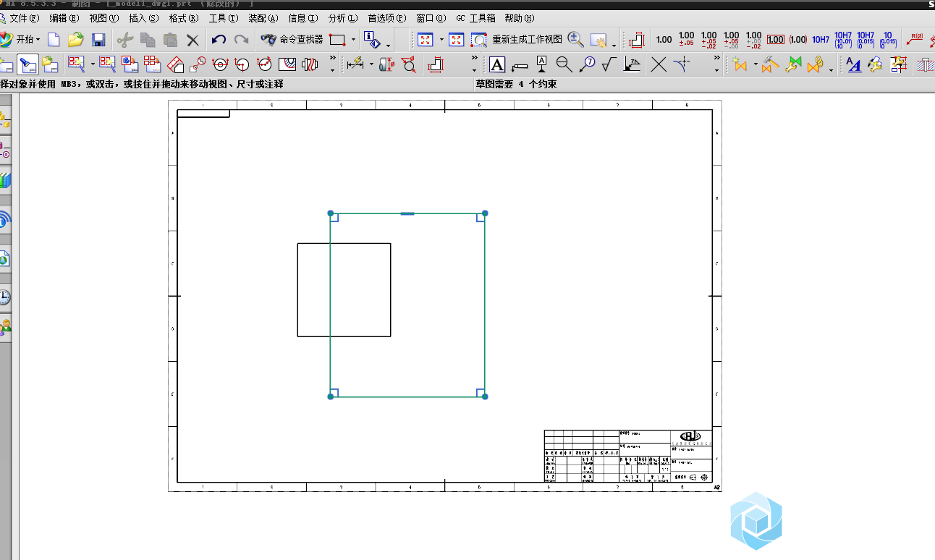Click the centerline cross mark icon
This screenshot has height=560, width=935.
(x=659, y=65)
